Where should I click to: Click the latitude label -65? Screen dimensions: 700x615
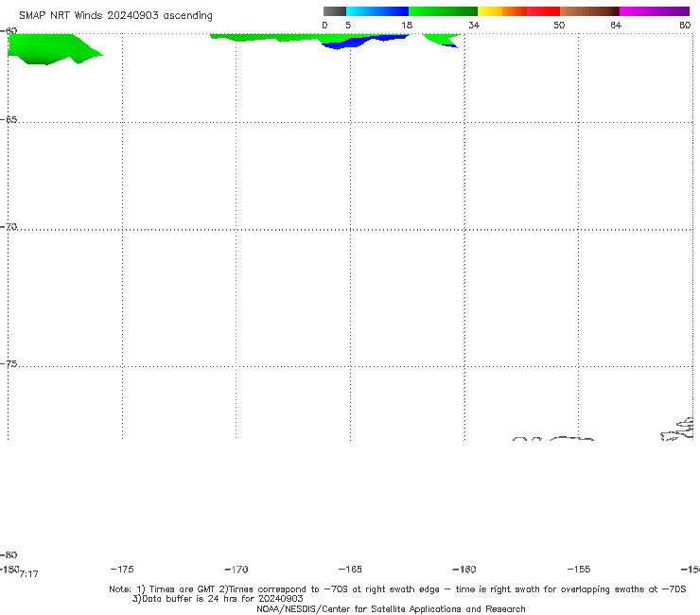(9, 120)
